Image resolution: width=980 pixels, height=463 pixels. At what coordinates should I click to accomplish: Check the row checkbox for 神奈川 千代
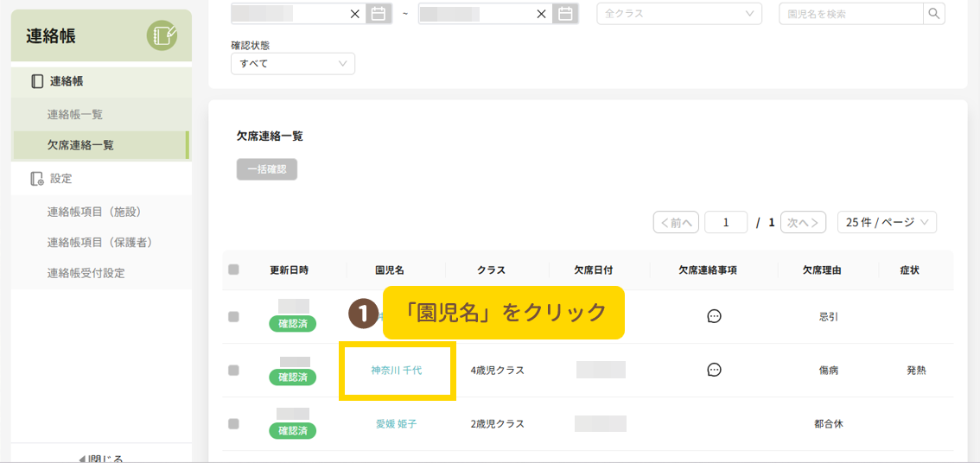(x=233, y=370)
